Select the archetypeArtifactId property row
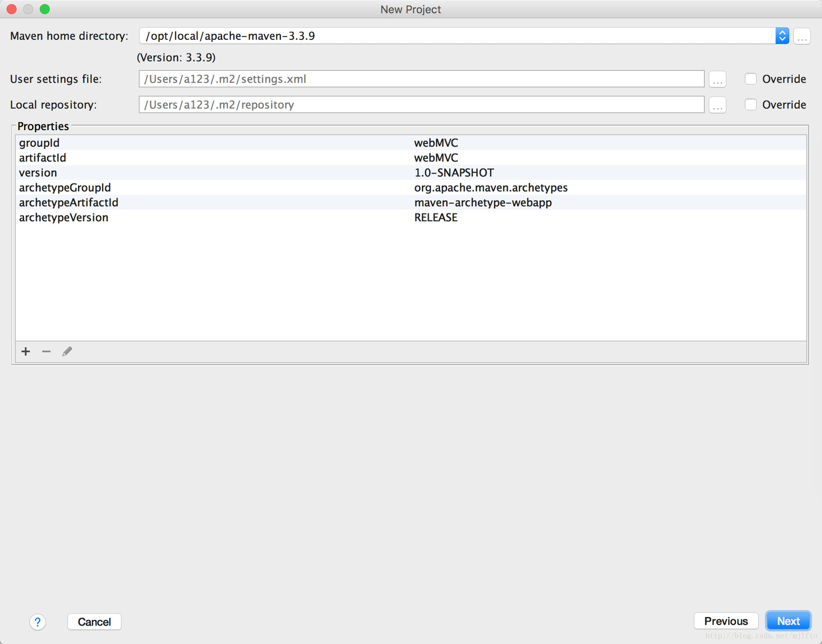 411,203
